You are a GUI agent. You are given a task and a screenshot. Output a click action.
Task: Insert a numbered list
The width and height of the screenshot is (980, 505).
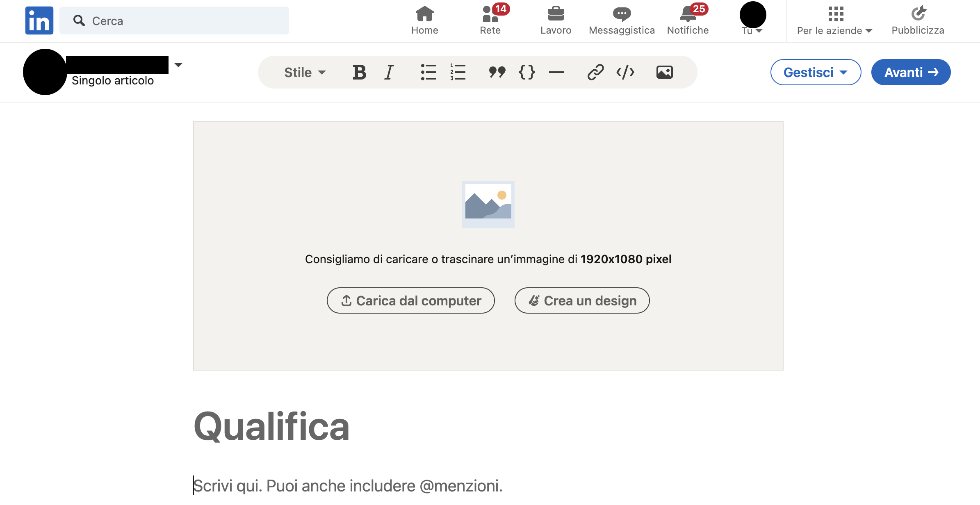pos(458,73)
